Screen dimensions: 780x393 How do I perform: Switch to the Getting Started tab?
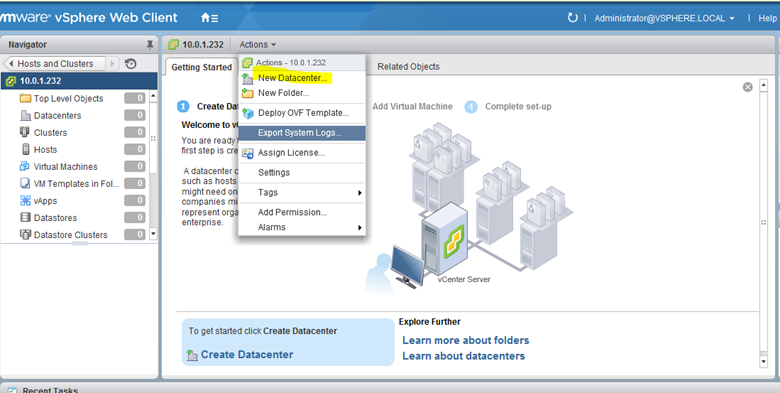click(201, 67)
